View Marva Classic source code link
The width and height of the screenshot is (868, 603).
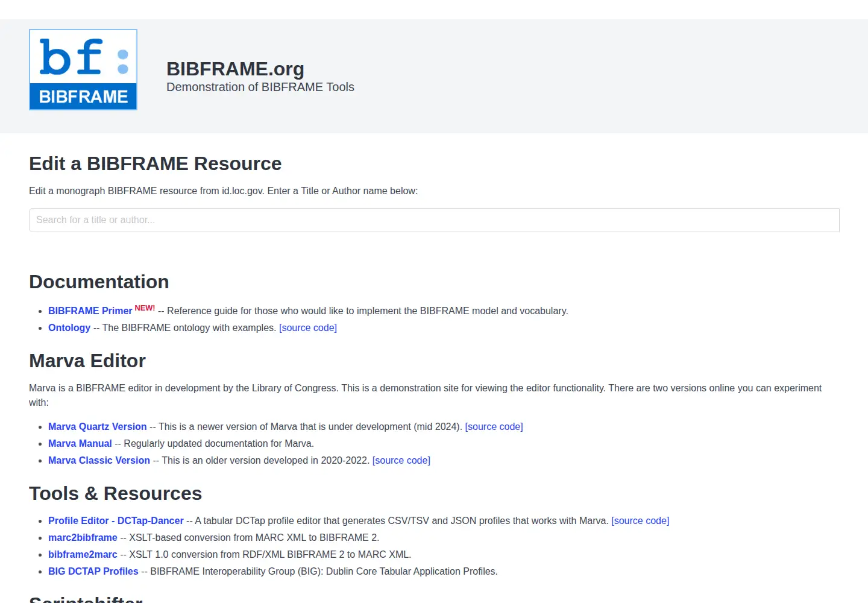[401, 461]
